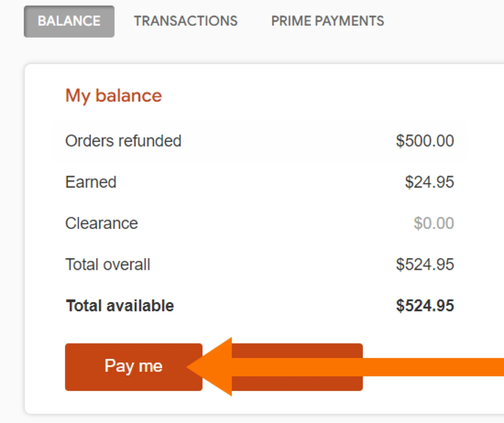This screenshot has height=423, width=504.
Task: Select the Earned row label
Action: click(x=91, y=182)
